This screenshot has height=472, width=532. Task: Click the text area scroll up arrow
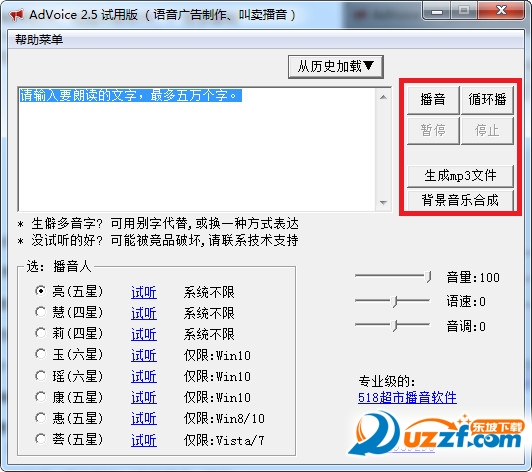click(383, 97)
